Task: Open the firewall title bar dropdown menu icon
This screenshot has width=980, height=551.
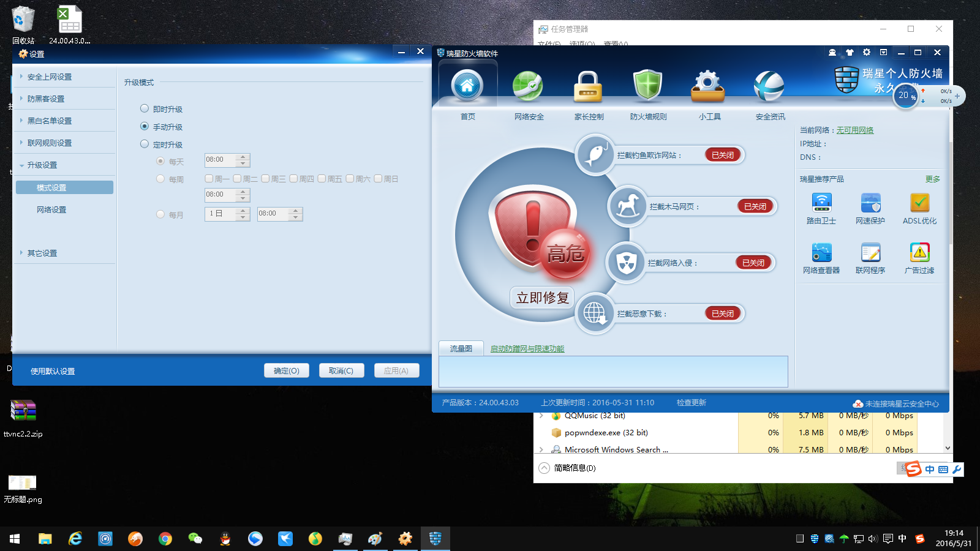Action: (x=884, y=53)
